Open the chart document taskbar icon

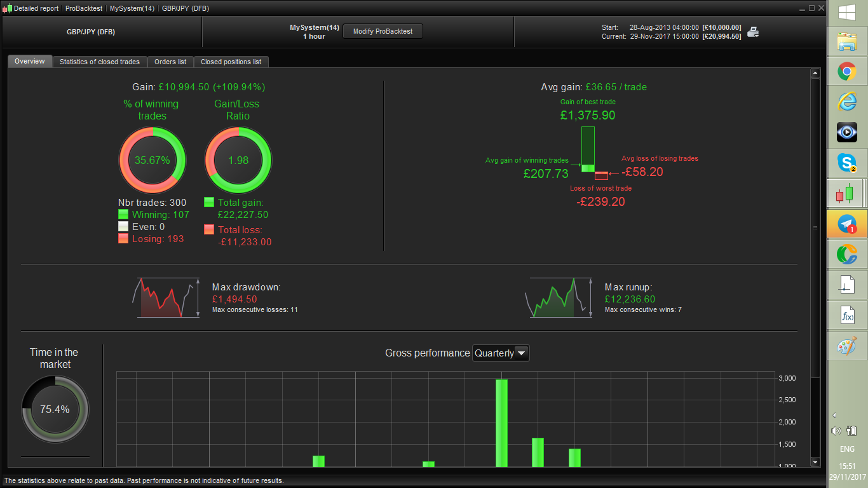pos(846,285)
